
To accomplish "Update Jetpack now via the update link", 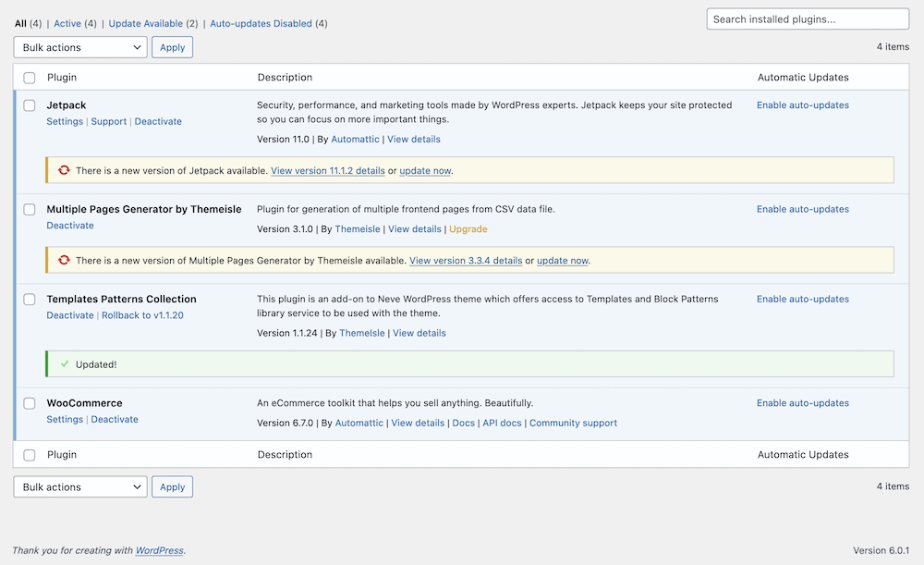I will pos(425,170).
